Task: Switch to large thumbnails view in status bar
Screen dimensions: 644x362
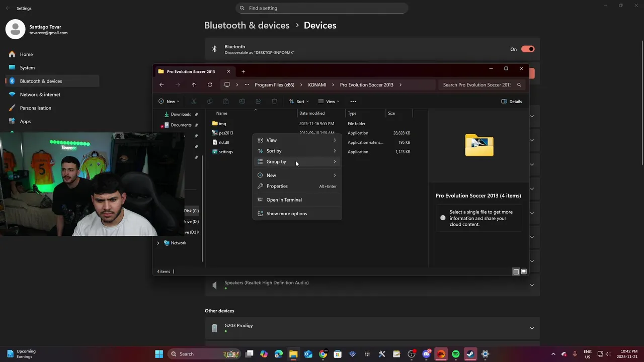Action: (524, 271)
